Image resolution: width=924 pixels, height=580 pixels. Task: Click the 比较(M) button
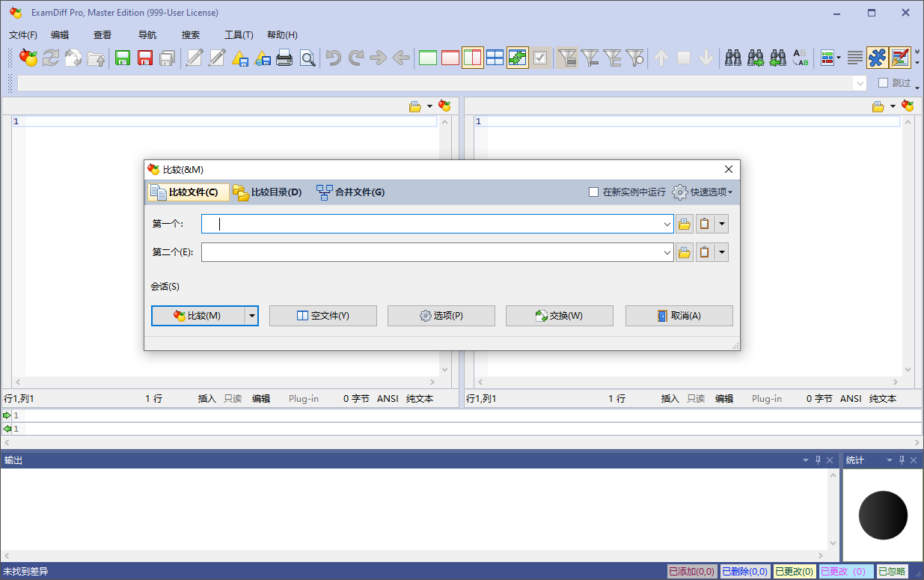coord(198,316)
